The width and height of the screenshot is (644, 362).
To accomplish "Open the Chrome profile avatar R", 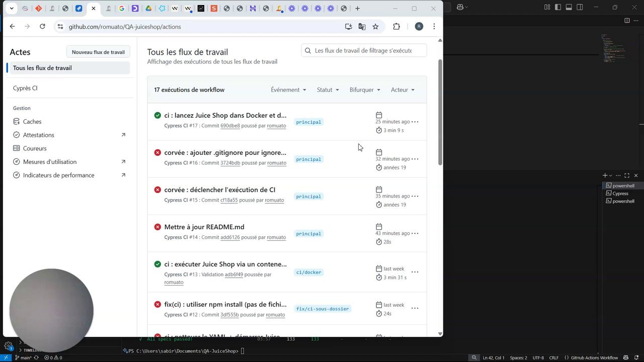I will click(x=419, y=27).
